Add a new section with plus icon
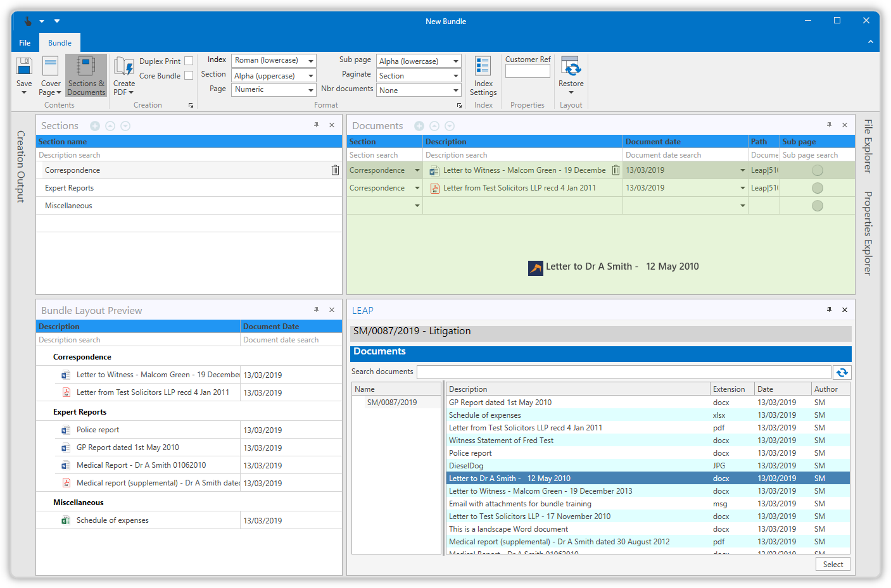Viewport: 891px width, 588px height. tap(95, 126)
